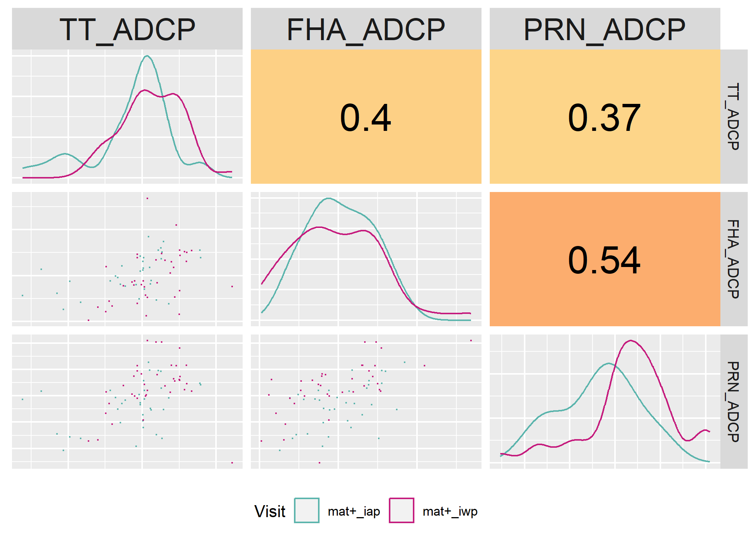
Task: Click the PRN_ADCP column header
Action: pos(605,29)
